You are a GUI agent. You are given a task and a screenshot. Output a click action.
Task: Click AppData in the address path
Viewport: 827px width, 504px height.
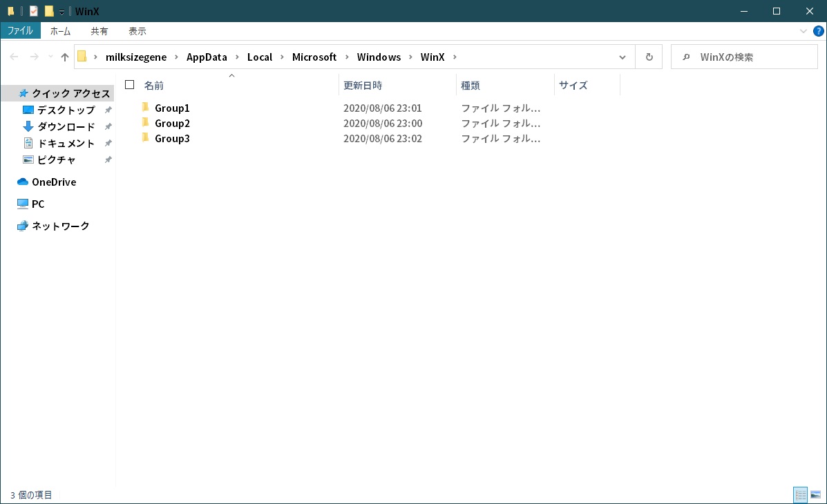(x=207, y=57)
